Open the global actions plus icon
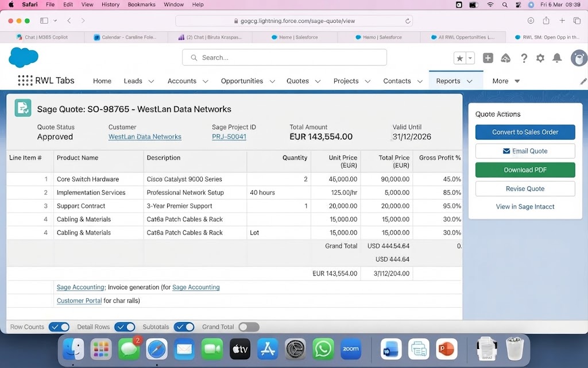 coord(488,58)
